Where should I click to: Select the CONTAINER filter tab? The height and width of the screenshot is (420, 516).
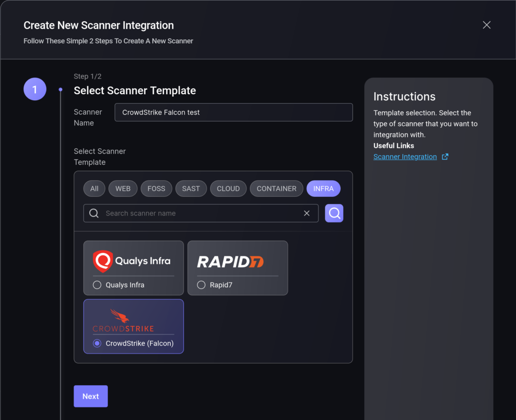(x=277, y=188)
